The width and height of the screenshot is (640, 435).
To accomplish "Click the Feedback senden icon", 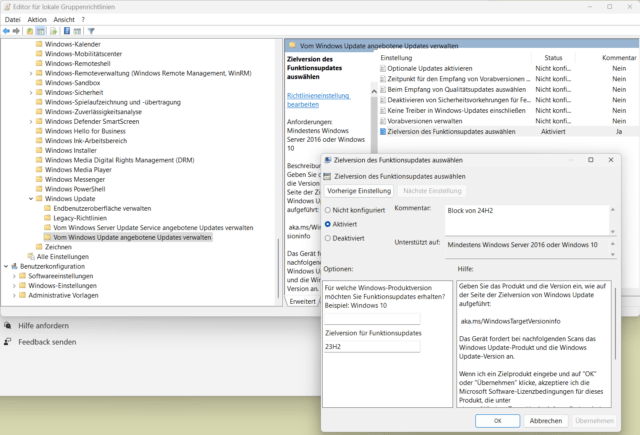I will [x=8, y=342].
